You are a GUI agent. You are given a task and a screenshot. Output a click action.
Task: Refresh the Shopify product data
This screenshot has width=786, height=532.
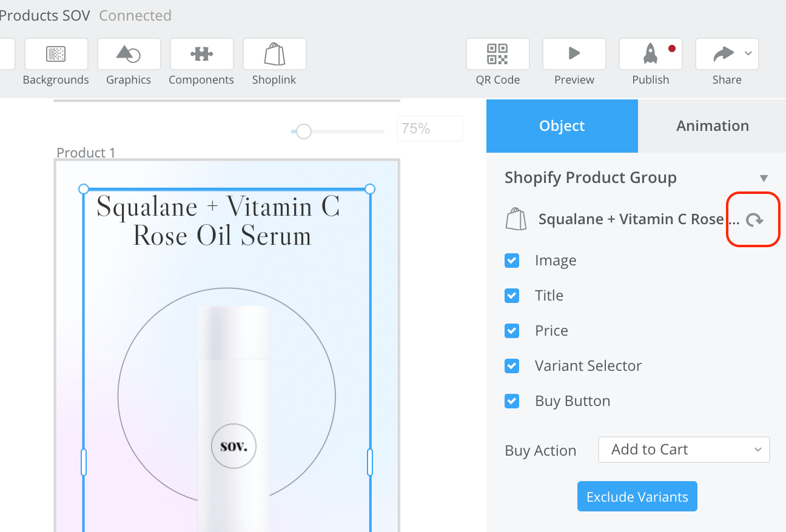(754, 220)
